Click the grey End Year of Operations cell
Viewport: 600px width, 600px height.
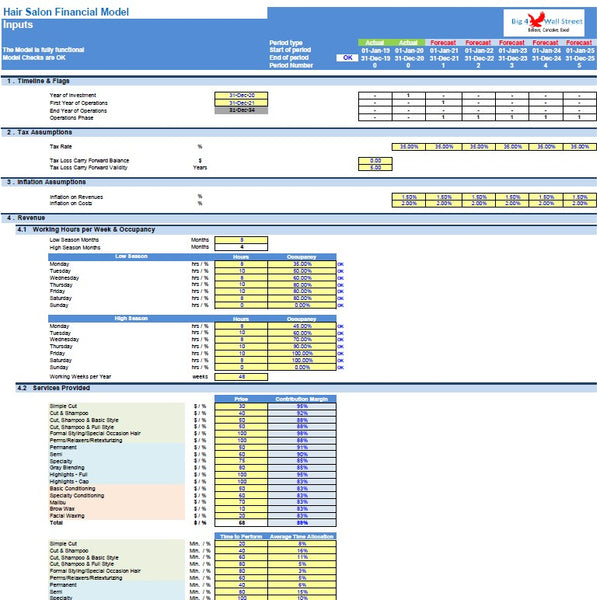coord(241,110)
